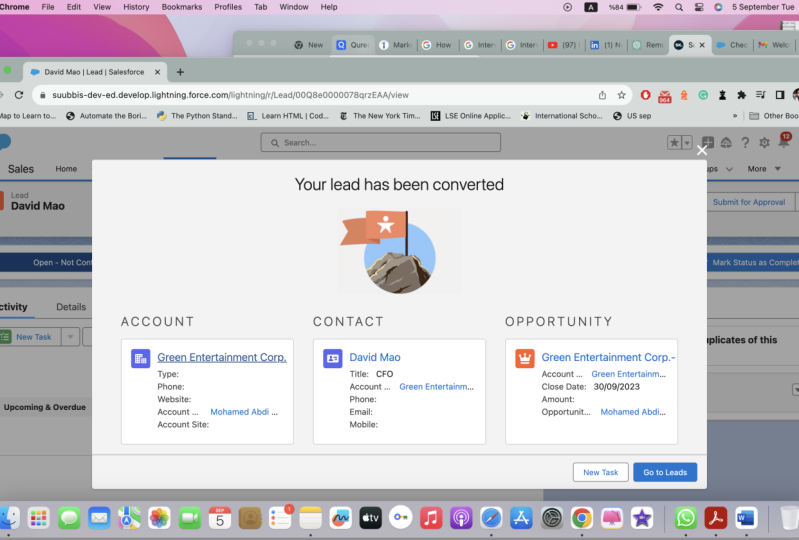The height and width of the screenshot is (540, 799).
Task: Bookmark this page with star icon
Action: coord(621,95)
